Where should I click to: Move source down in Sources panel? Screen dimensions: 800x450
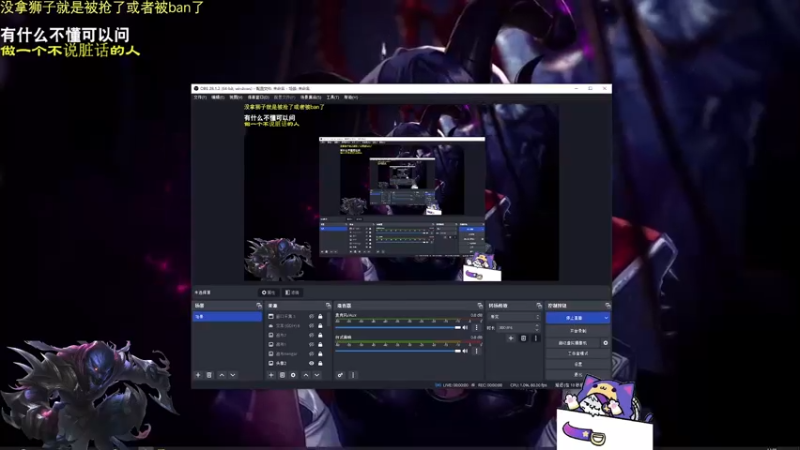(x=317, y=375)
